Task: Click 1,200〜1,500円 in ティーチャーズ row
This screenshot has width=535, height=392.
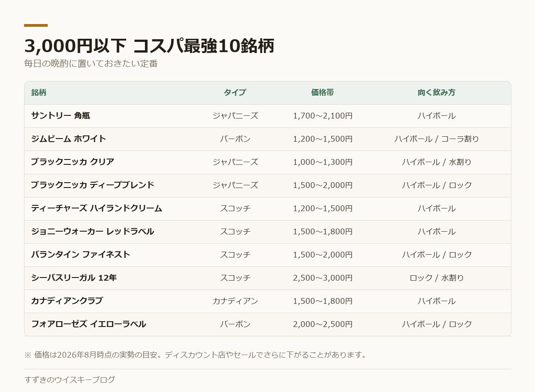Action: (x=323, y=208)
